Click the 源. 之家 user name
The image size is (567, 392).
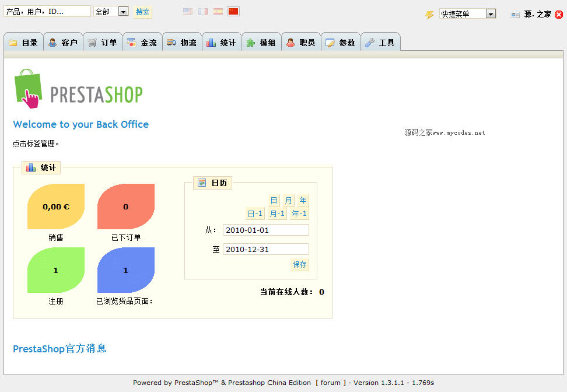point(538,14)
